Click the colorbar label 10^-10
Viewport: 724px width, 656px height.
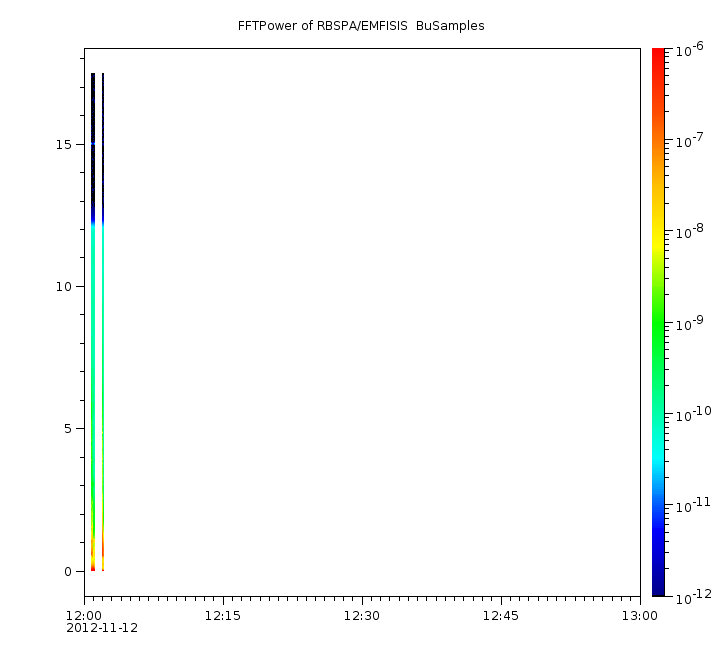point(693,414)
